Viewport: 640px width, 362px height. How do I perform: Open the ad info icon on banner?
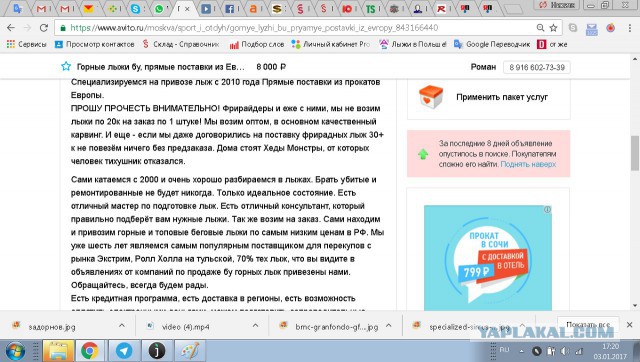pyautogui.click(x=547, y=209)
